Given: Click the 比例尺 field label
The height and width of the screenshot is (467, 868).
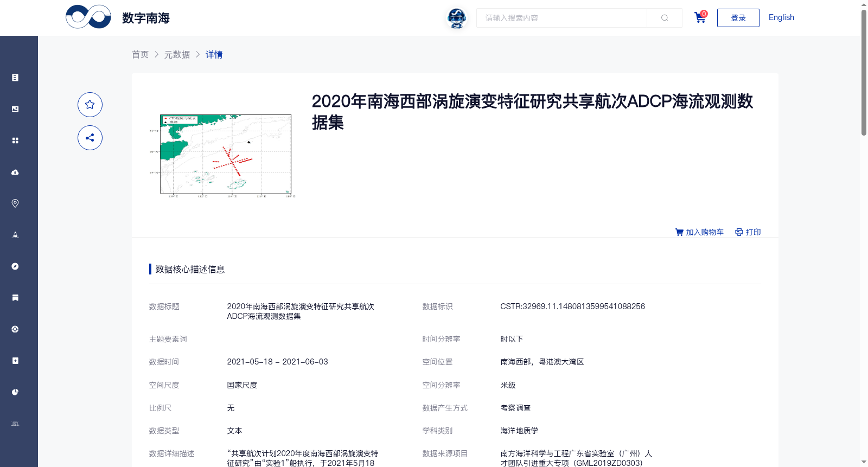Looking at the screenshot, I should click(x=161, y=408).
